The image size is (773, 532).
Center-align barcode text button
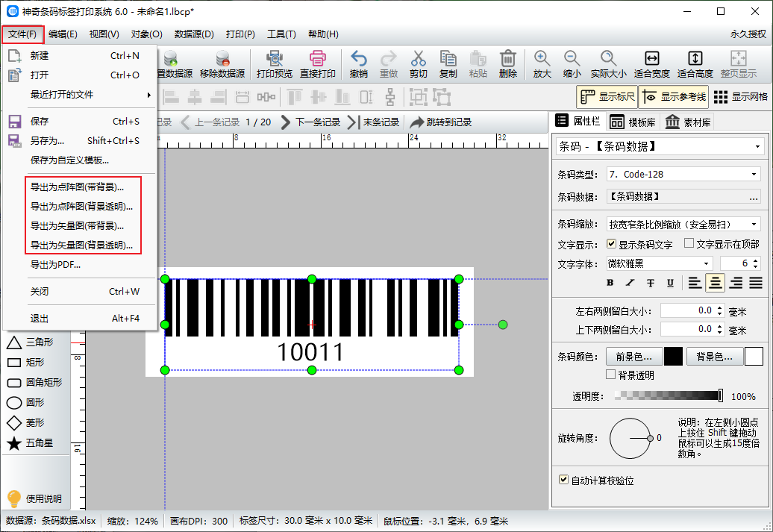[x=716, y=283]
